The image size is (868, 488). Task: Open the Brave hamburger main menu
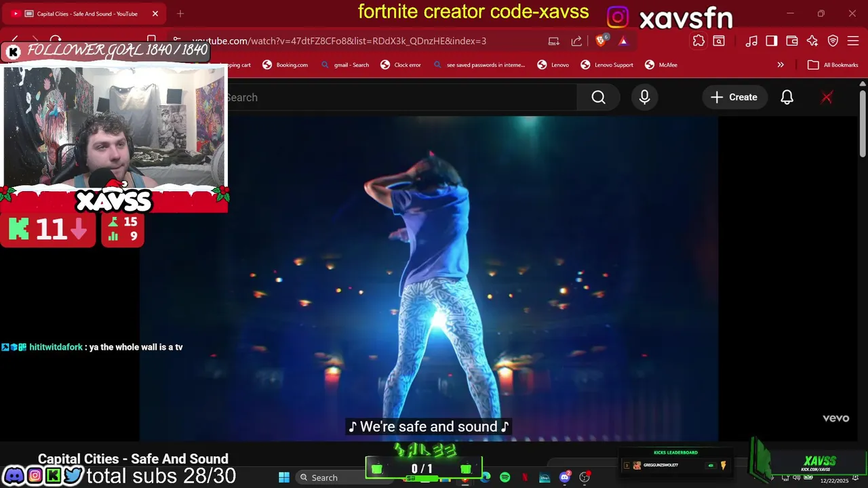pyautogui.click(x=853, y=41)
